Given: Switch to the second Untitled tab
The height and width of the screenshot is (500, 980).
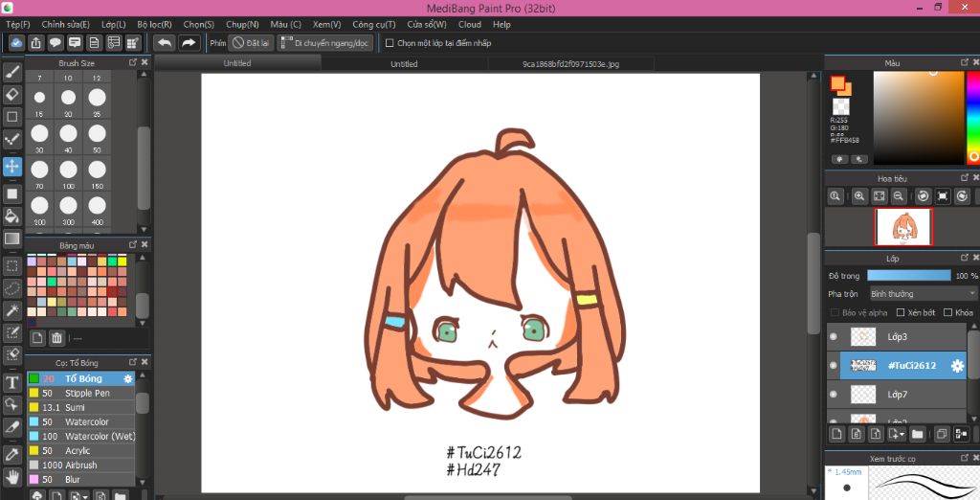Looking at the screenshot, I should click(x=404, y=64).
